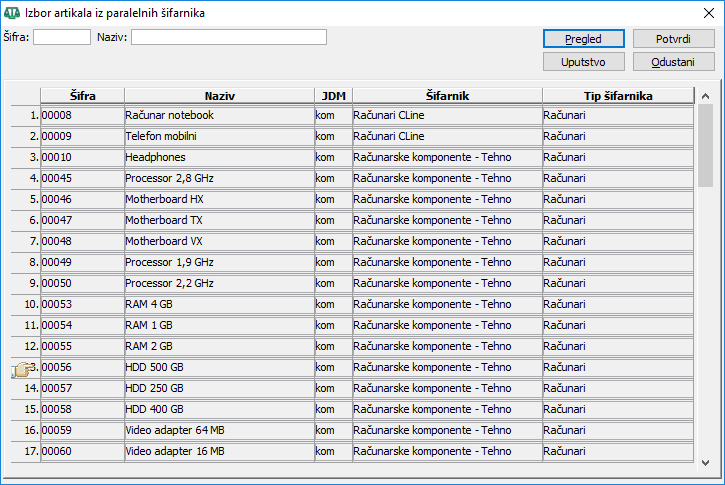Select the Video adapter 64 MB row
Screen dimensions: 725x485
pyautogui.click(x=218, y=430)
